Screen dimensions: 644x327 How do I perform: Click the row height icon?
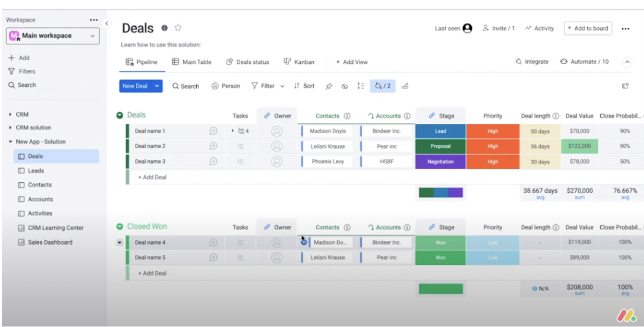pos(360,86)
